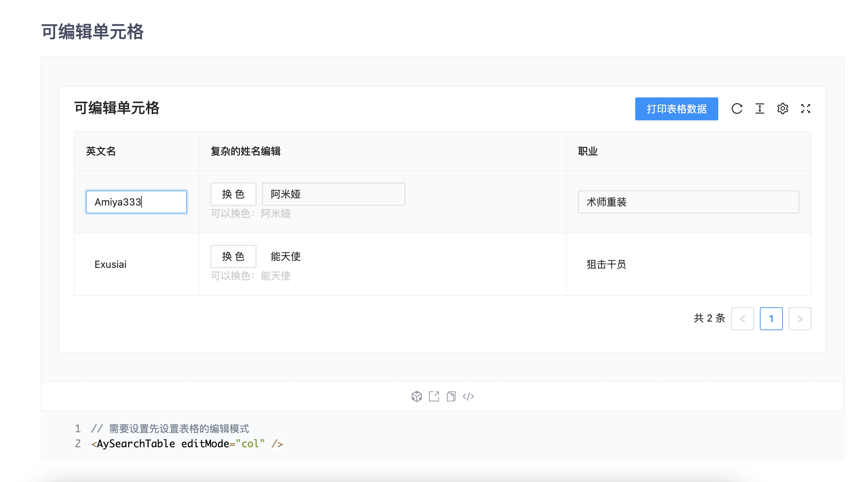Toggle fullscreen mode for the table

[805, 109]
